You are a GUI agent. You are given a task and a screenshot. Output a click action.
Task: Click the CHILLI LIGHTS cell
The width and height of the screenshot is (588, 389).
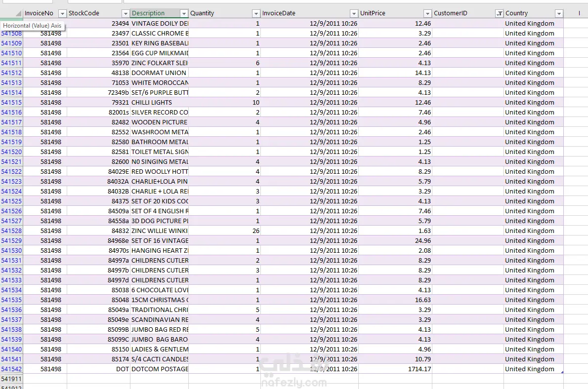coord(160,102)
